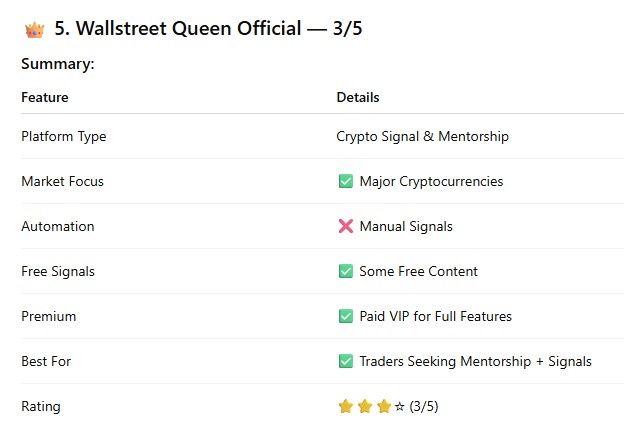Click the crown emoji beside the heading
Screen dimensions: 624x437
34,29
